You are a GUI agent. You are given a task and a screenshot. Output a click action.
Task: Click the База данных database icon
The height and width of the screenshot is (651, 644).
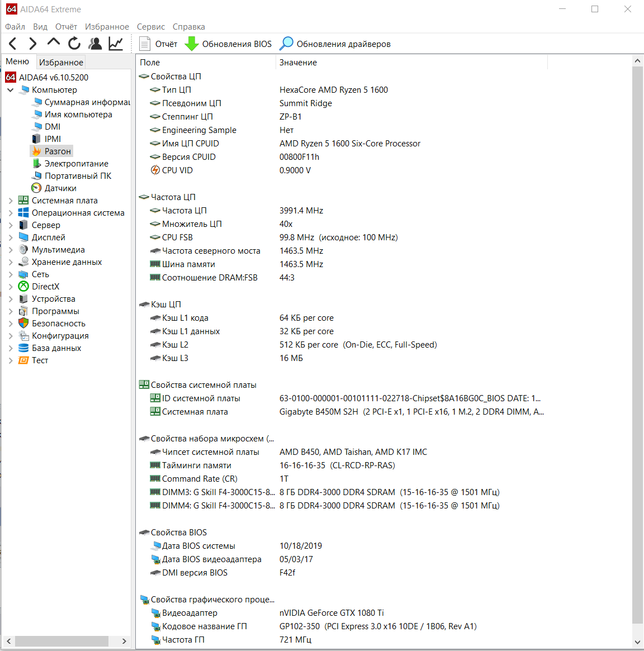pos(23,348)
